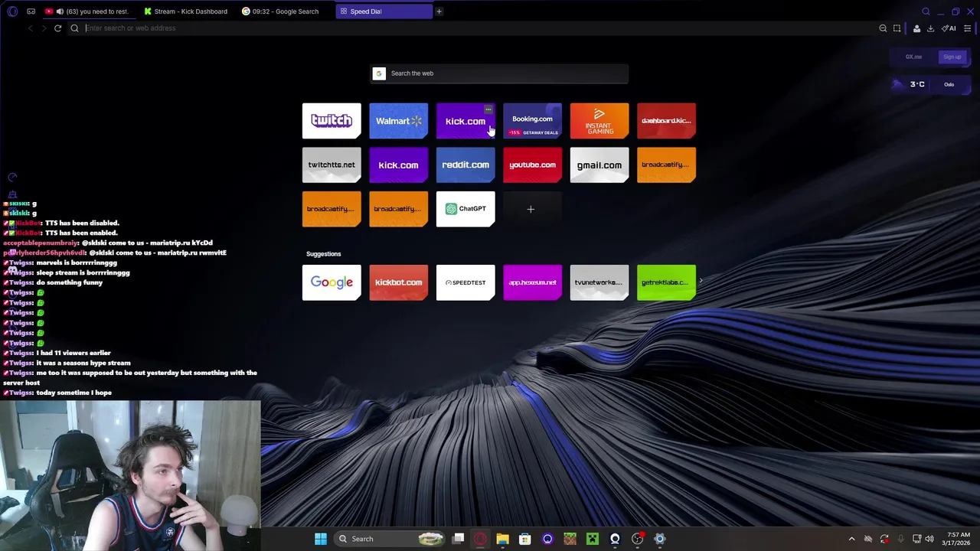980x551 pixels.
Task: Search tabs with the title bar magnifier
Action: [926, 11]
